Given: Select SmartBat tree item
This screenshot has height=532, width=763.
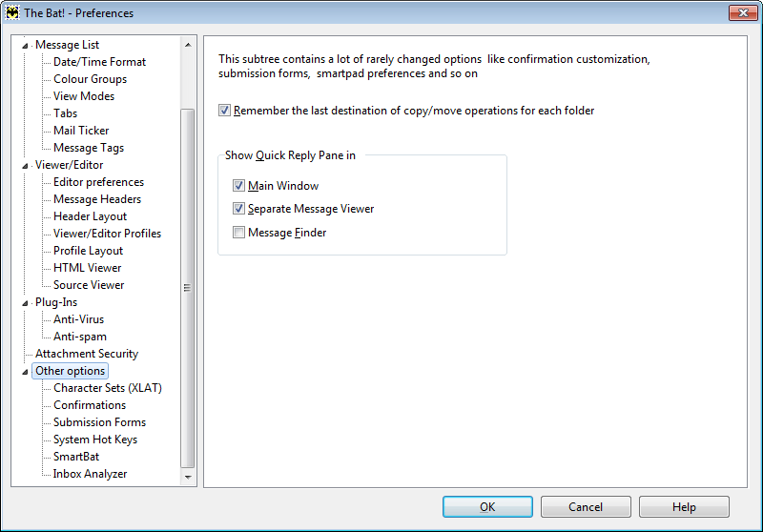Looking at the screenshot, I should click(x=76, y=457).
